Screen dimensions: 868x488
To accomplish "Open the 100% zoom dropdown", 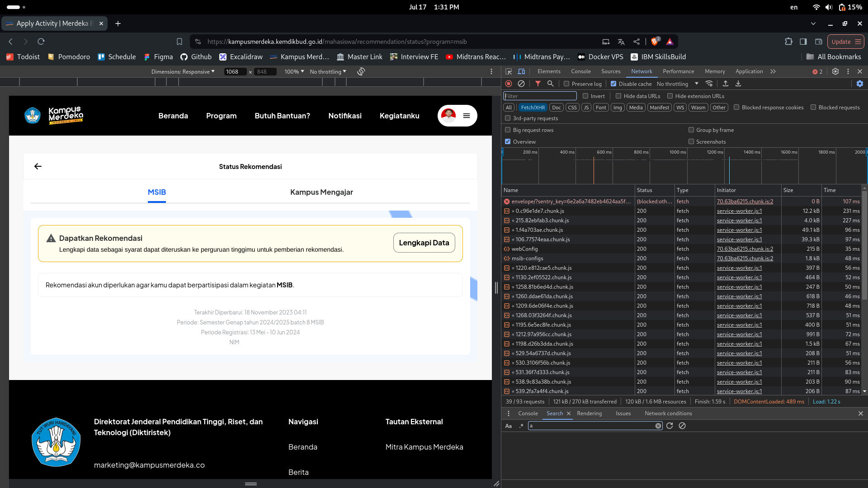I will coord(294,71).
